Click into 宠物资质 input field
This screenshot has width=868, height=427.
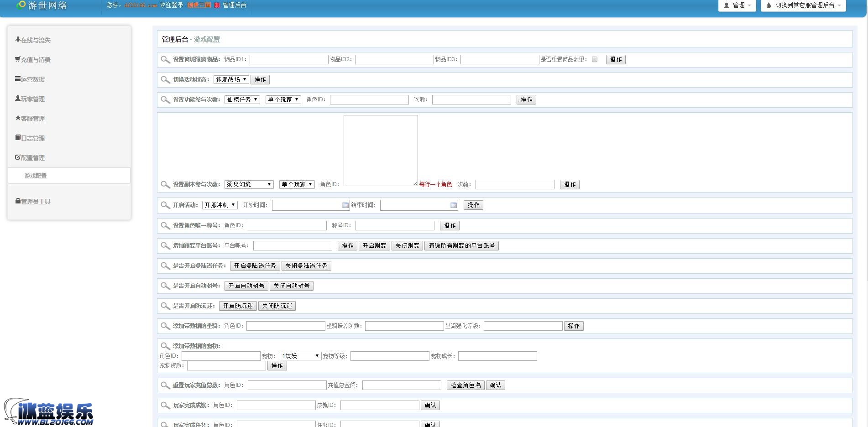(226, 365)
